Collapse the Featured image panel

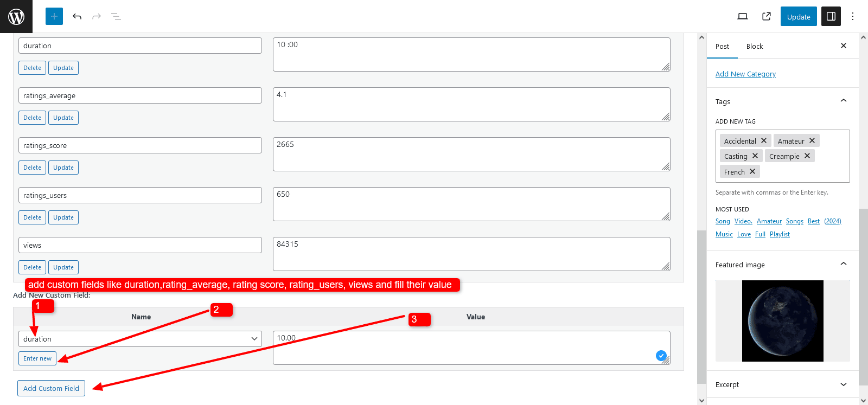[843, 264]
